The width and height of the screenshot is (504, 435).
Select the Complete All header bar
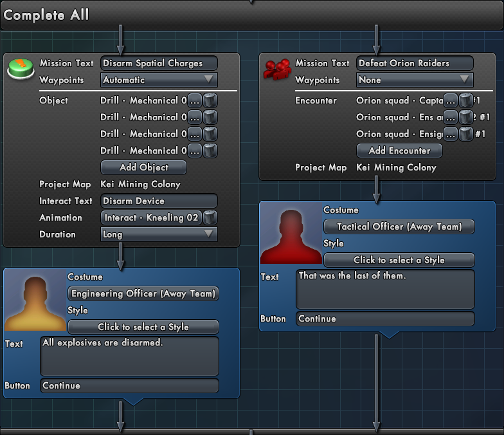[x=252, y=15]
